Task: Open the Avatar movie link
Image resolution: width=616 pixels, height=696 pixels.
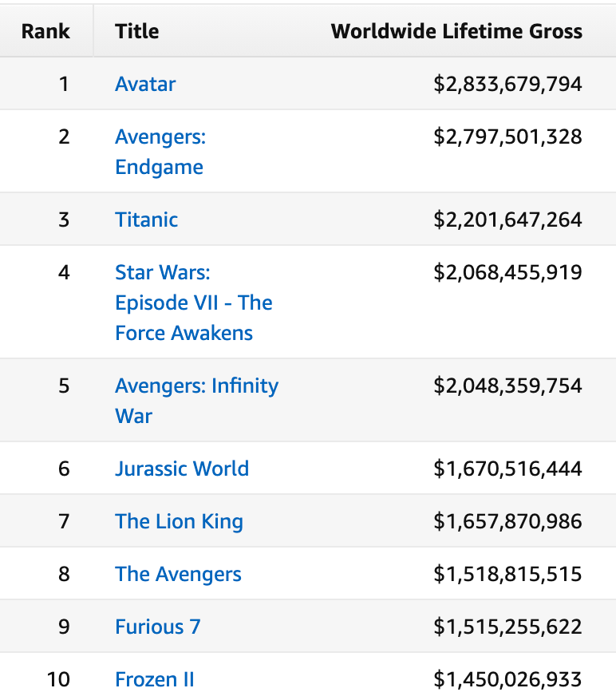Action: click(145, 84)
